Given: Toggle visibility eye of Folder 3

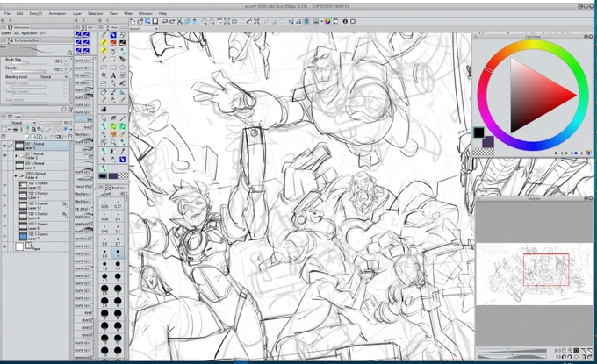Looking at the screenshot, I should click(x=4, y=155).
